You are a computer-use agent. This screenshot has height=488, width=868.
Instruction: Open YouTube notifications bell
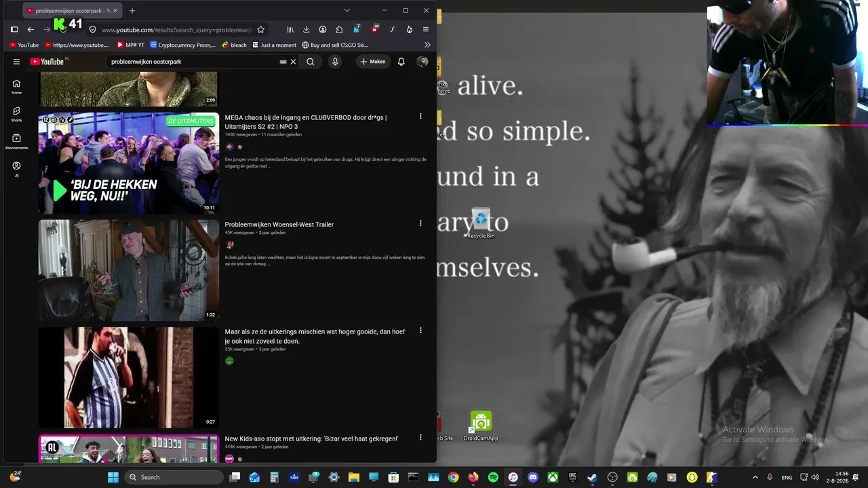pos(401,62)
